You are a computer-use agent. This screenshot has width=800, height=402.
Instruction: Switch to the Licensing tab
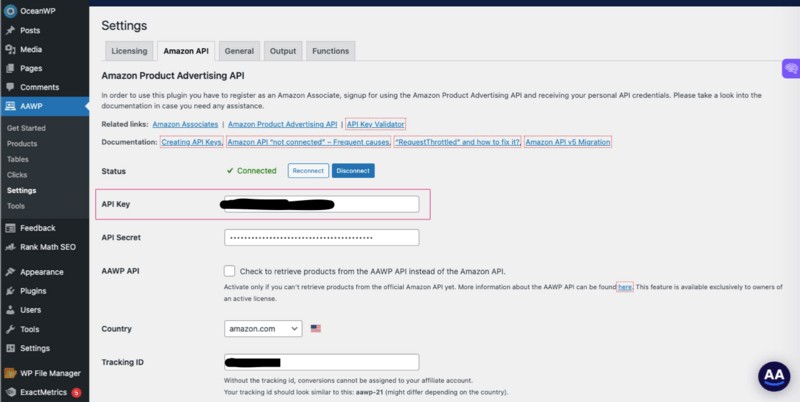129,51
